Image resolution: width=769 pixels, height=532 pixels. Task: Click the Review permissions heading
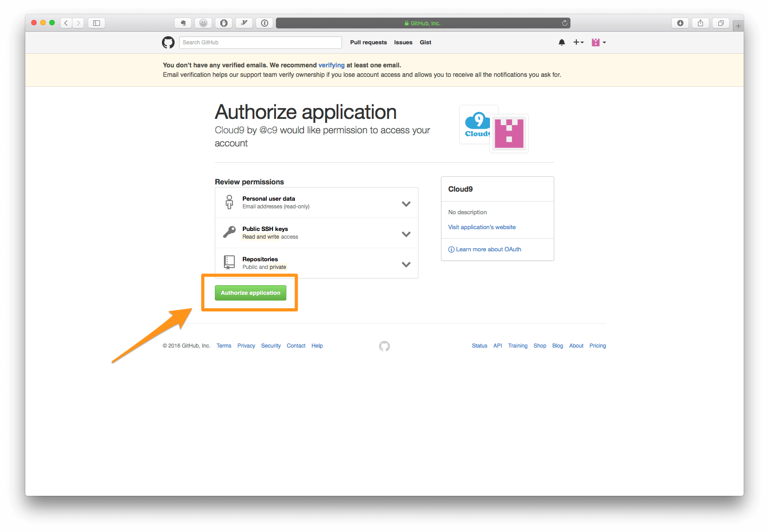(249, 182)
